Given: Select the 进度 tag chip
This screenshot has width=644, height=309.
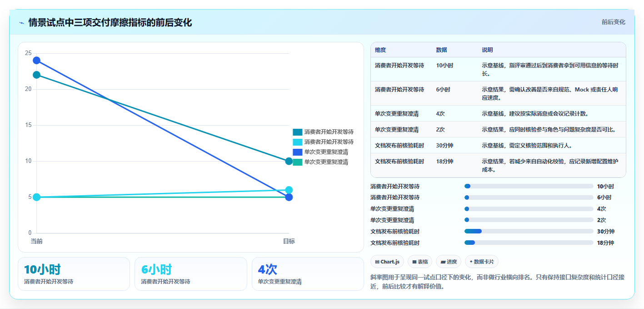Looking at the screenshot, I should (x=449, y=262).
